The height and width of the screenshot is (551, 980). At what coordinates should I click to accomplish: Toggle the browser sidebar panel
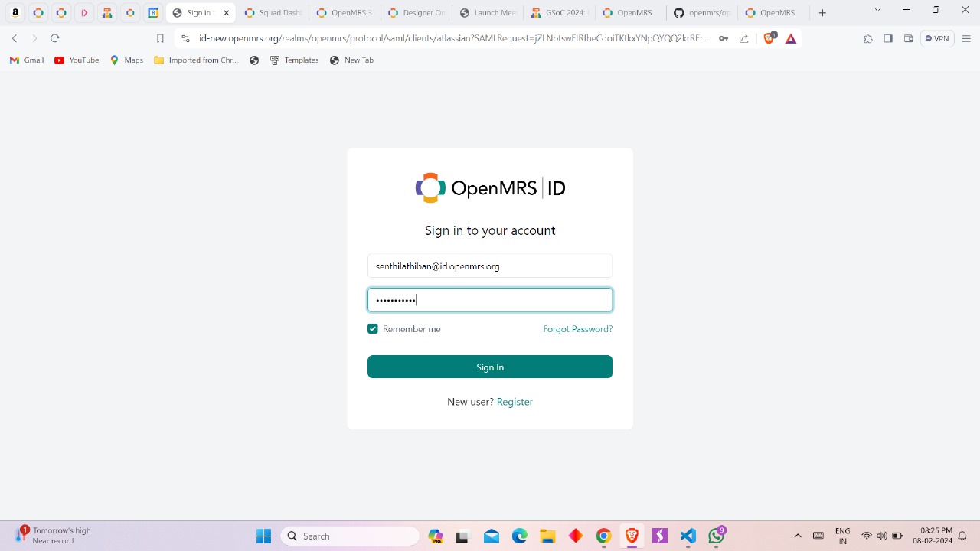(888, 38)
